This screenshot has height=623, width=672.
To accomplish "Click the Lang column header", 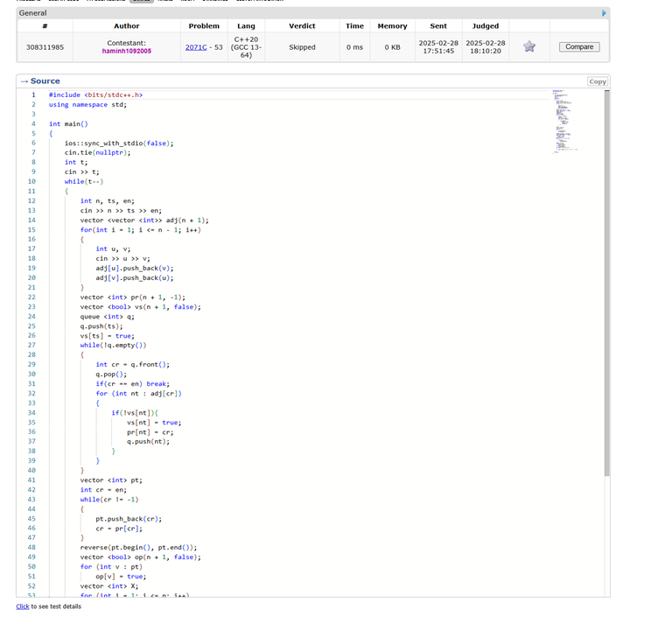I will pyautogui.click(x=246, y=26).
